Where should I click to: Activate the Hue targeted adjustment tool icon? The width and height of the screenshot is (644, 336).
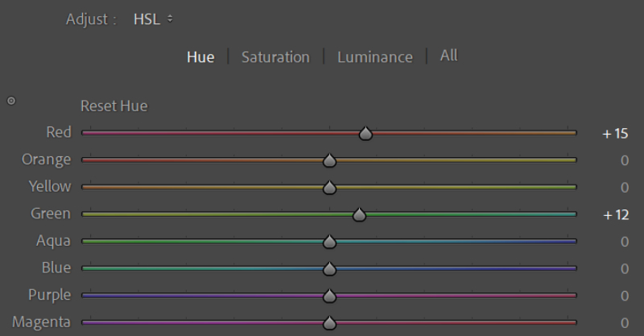coord(11,101)
